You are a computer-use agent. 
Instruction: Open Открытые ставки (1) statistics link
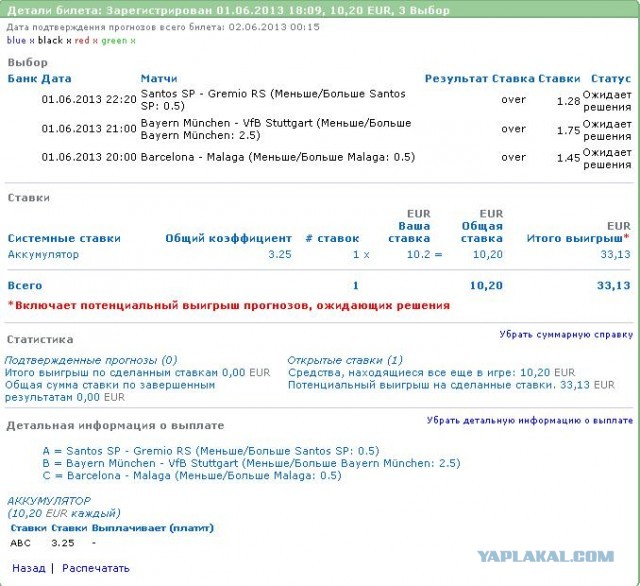(x=345, y=360)
